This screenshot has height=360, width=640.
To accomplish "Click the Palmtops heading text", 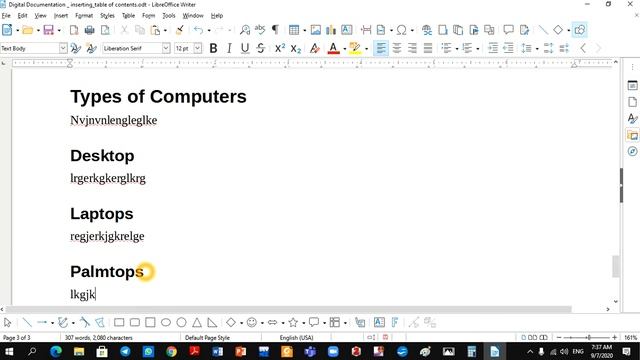I will coord(107,272).
